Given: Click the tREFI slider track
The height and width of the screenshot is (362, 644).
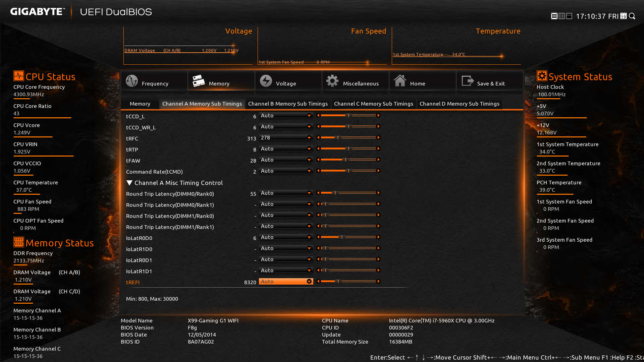Looking at the screenshot, I should coord(348,281).
